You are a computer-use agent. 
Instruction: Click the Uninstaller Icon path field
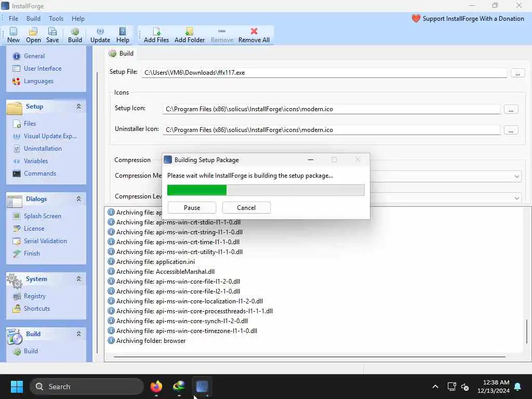coord(331,130)
